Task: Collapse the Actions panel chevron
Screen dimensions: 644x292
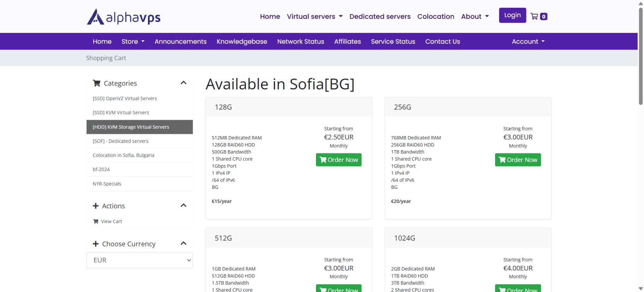Action: (183, 205)
